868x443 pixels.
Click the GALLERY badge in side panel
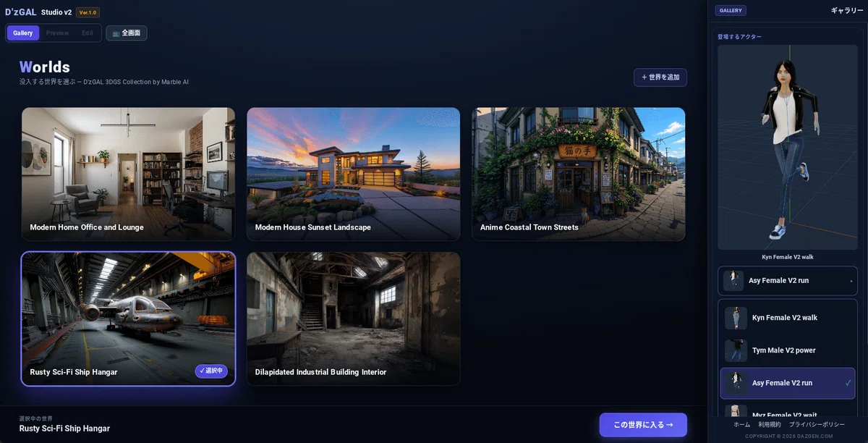731,11
